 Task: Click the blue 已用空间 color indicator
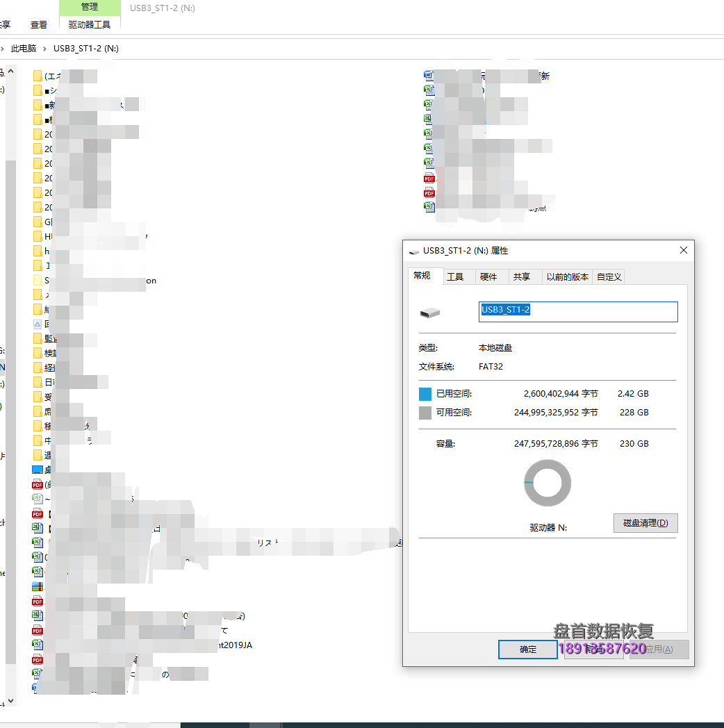[x=425, y=394]
